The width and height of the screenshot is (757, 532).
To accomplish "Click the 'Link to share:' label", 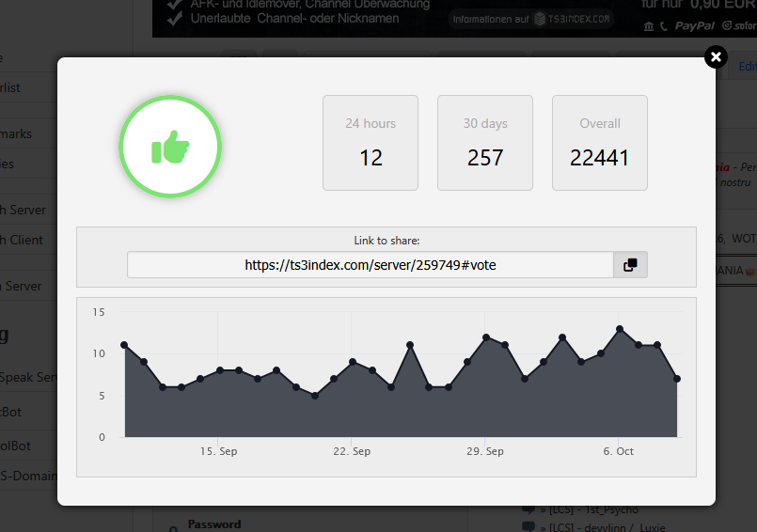I will [386, 241].
